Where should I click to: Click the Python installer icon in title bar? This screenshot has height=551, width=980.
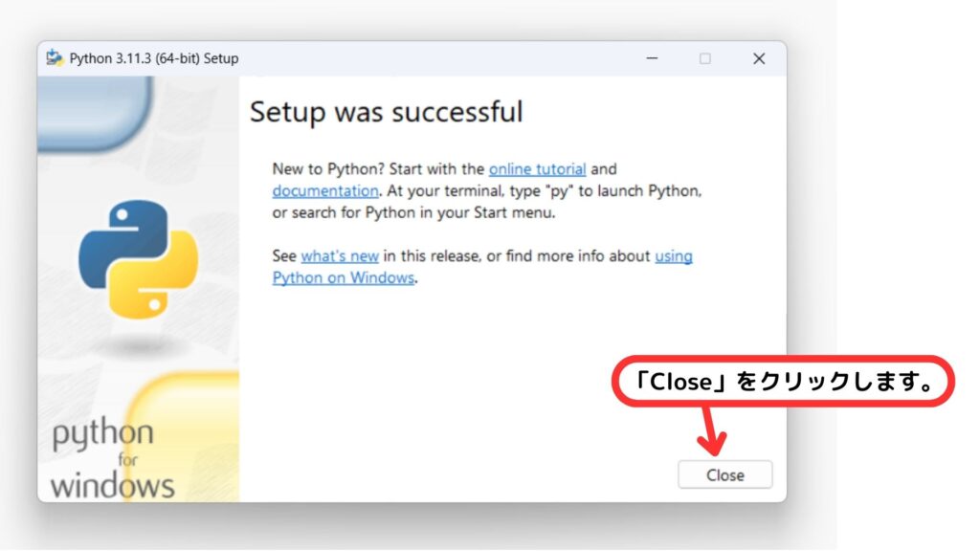[55, 58]
